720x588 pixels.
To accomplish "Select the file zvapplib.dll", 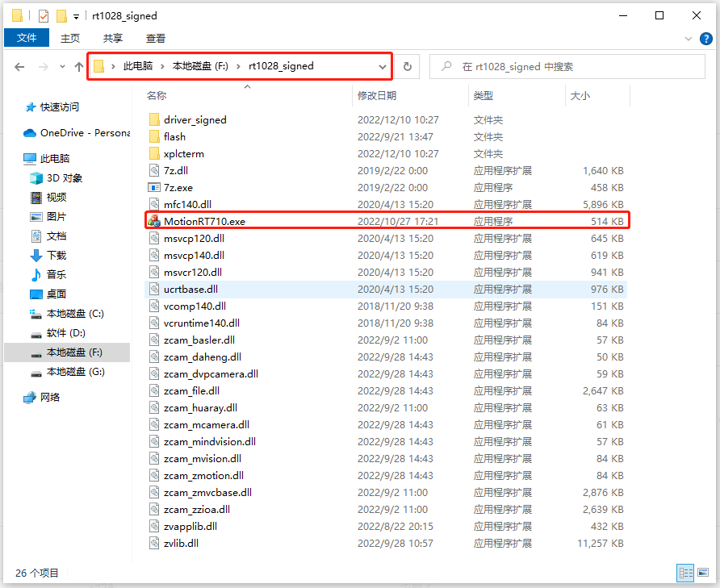I will 190,527.
